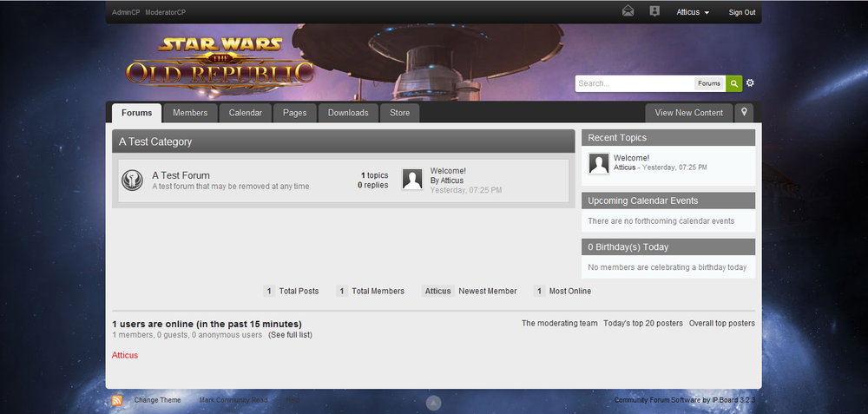The height and width of the screenshot is (414, 868).
Task: Click By Atticus author link in forum row
Action: coord(447,181)
